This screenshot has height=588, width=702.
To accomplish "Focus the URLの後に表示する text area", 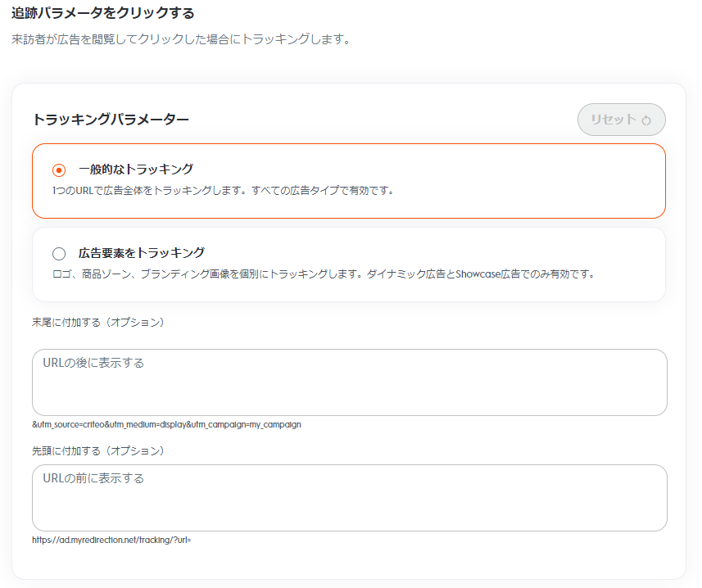I will pos(349,382).
